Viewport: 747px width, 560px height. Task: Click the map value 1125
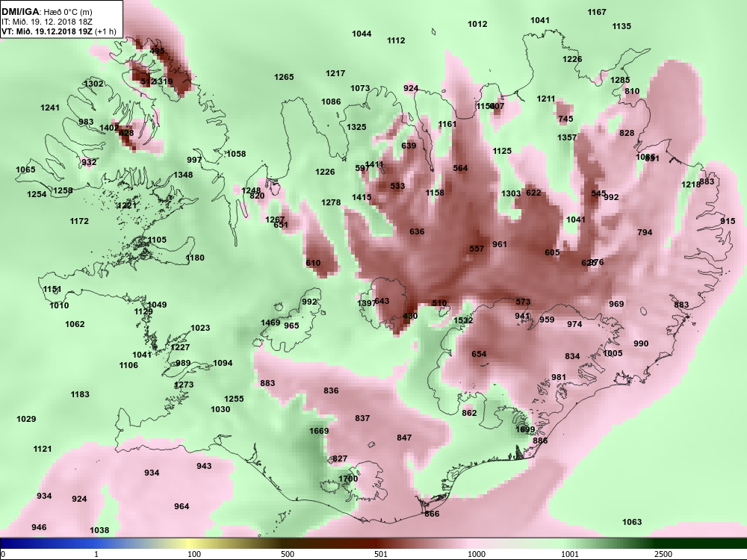502,151
